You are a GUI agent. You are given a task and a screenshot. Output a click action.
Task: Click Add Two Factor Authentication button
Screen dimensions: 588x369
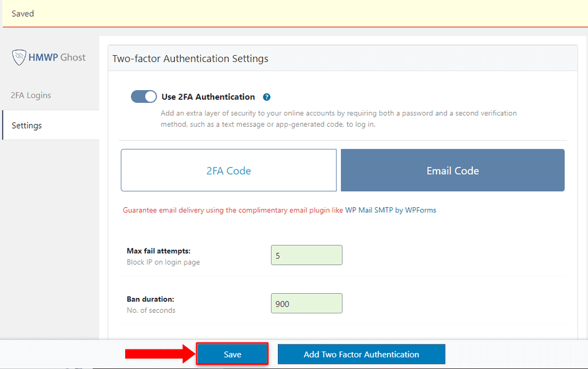361,354
